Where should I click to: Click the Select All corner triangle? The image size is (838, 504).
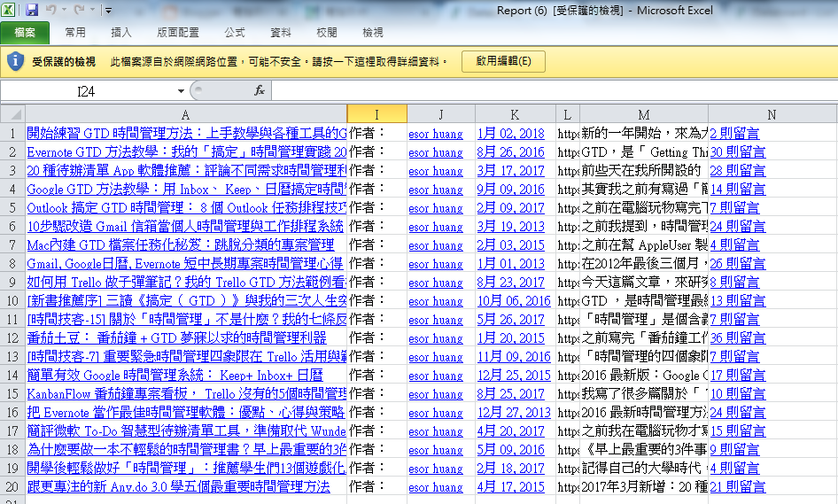pyautogui.click(x=12, y=114)
